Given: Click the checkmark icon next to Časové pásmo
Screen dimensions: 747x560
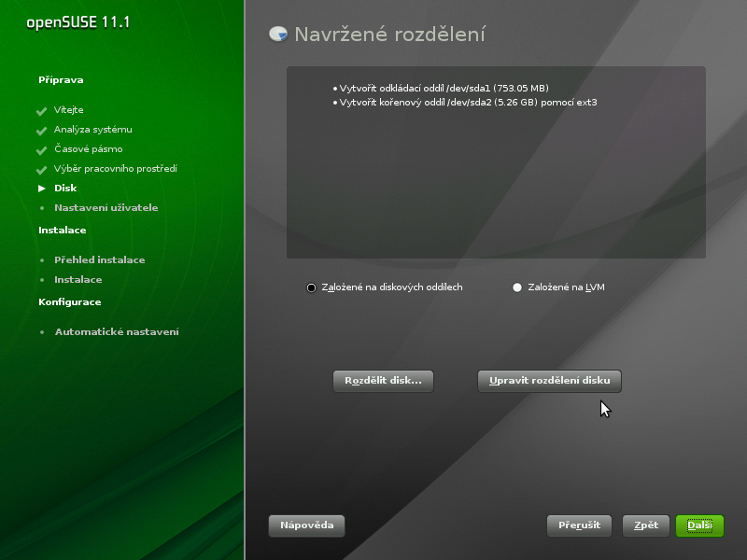Looking at the screenshot, I should coord(41,150).
